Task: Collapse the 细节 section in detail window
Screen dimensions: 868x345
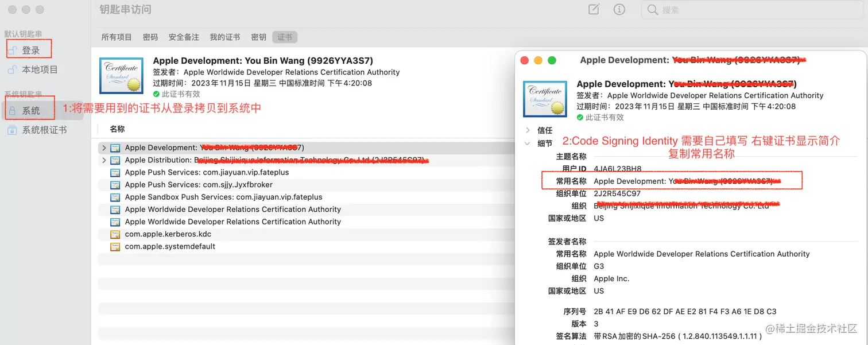Action: pos(528,144)
